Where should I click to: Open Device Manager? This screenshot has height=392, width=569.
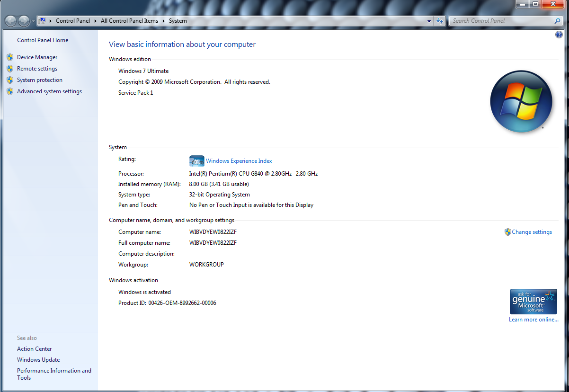pyautogui.click(x=37, y=57)
